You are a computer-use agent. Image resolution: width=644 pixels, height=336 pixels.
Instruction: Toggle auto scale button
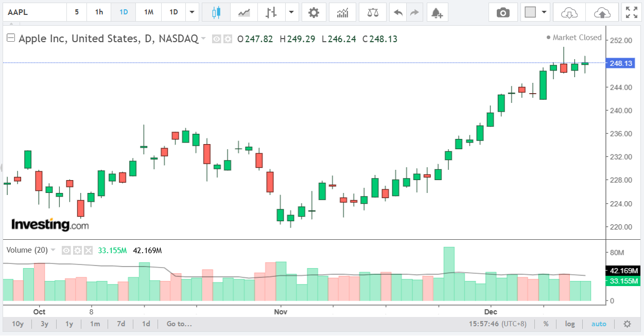click(x=599, y=324)
